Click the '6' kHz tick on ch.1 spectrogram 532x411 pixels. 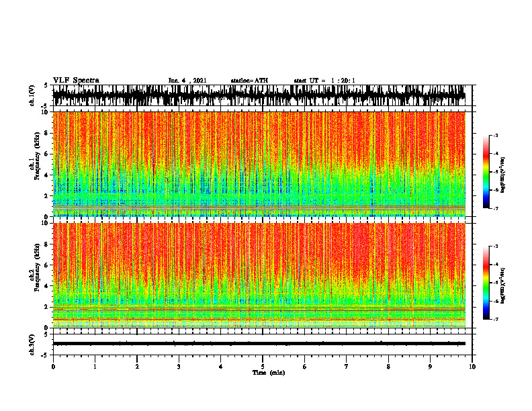coord(47,154)
